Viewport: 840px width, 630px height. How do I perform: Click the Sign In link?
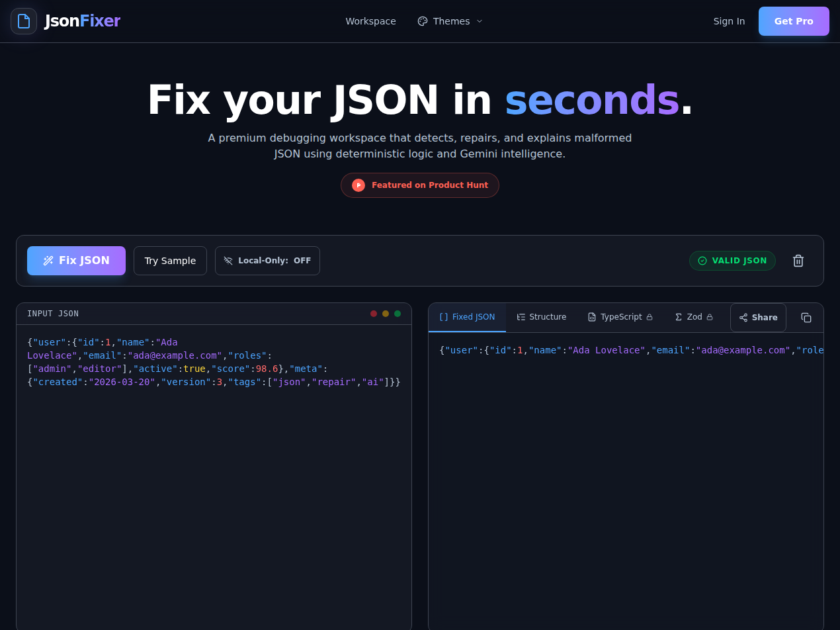pyautogui.click(x=729, y=21)
